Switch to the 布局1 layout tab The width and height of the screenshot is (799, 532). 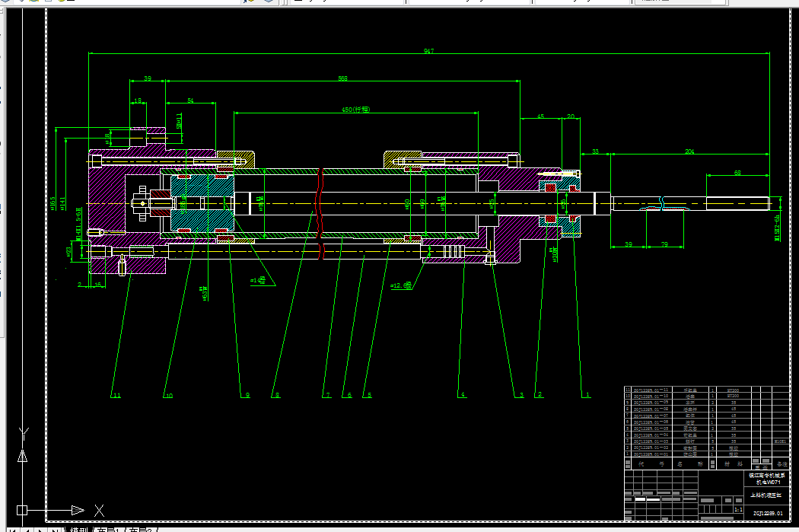(107, 530)
